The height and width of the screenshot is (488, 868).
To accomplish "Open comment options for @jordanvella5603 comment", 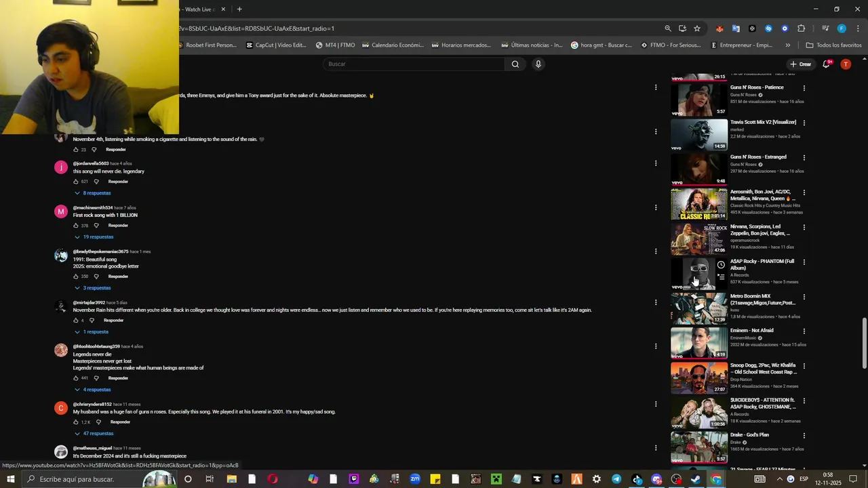I will click(x=656, y=163).
